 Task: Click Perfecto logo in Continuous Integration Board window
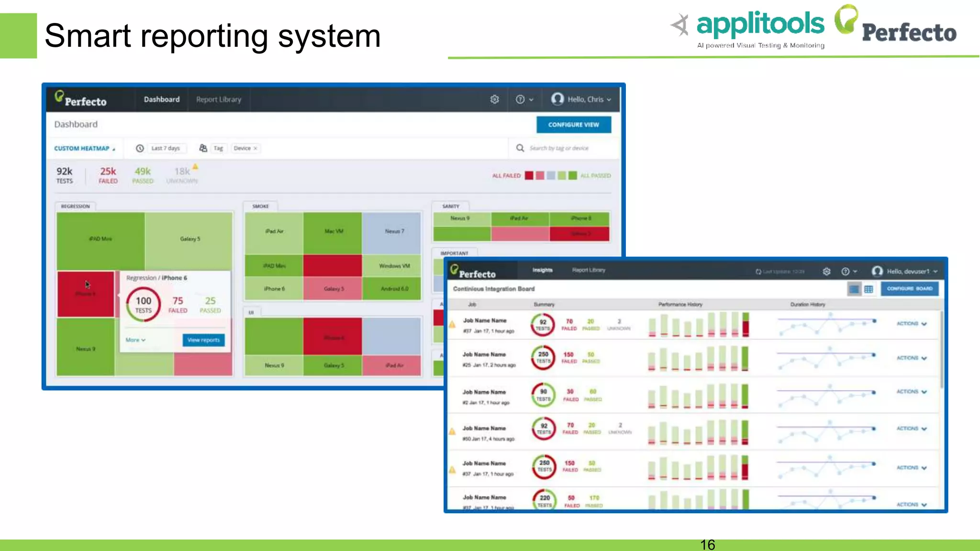coord(473,271)
